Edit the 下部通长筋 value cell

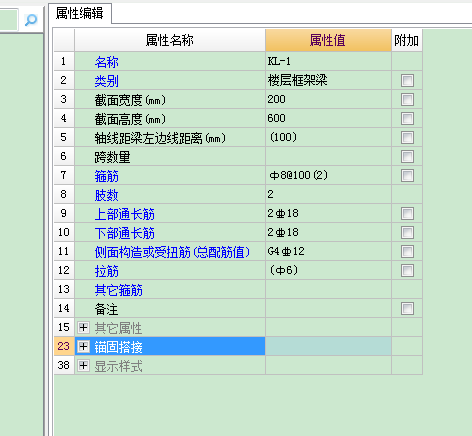[x=328, y=232]
